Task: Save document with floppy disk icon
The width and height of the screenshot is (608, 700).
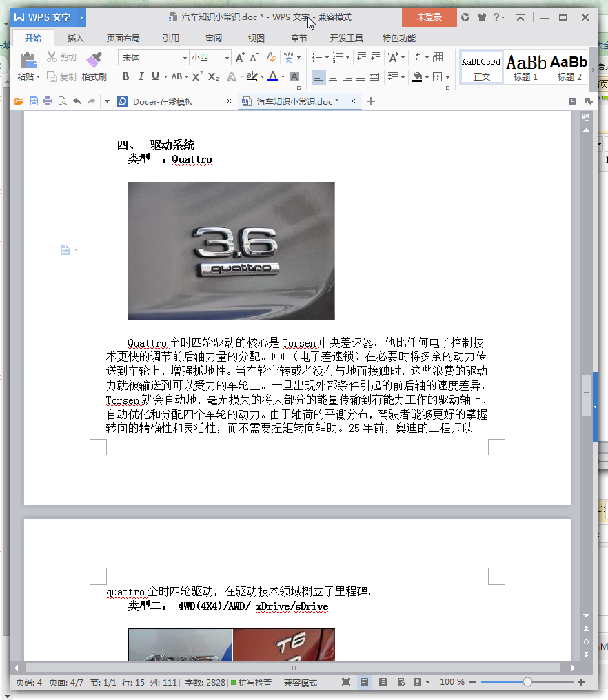Action: coord(34,101)
